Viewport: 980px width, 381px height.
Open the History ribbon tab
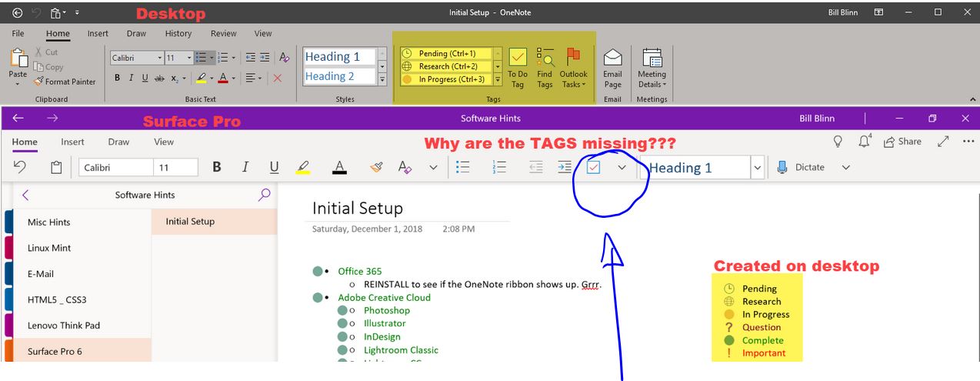point(178,34)
